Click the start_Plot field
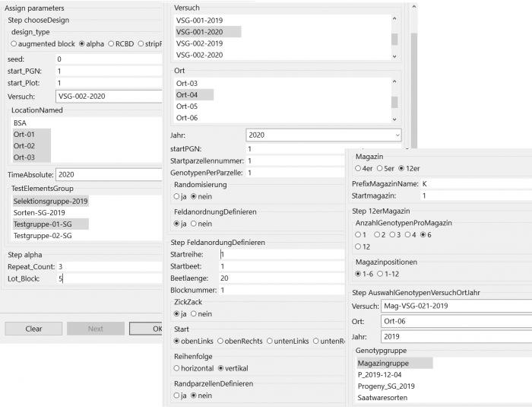Image resolution: width=532 pixels, height=407 pixels. 109,83
